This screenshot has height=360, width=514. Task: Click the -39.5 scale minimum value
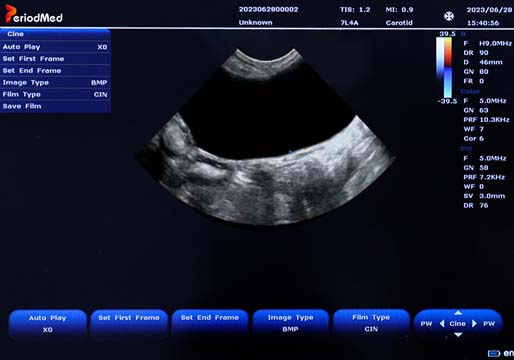tap(447, 101)
